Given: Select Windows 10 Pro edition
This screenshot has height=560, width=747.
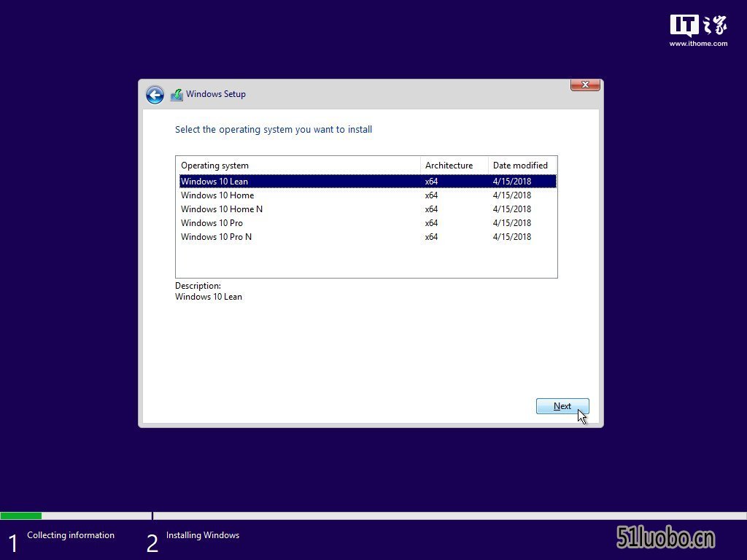Looking at the screenshot, I should coord(368,223).
